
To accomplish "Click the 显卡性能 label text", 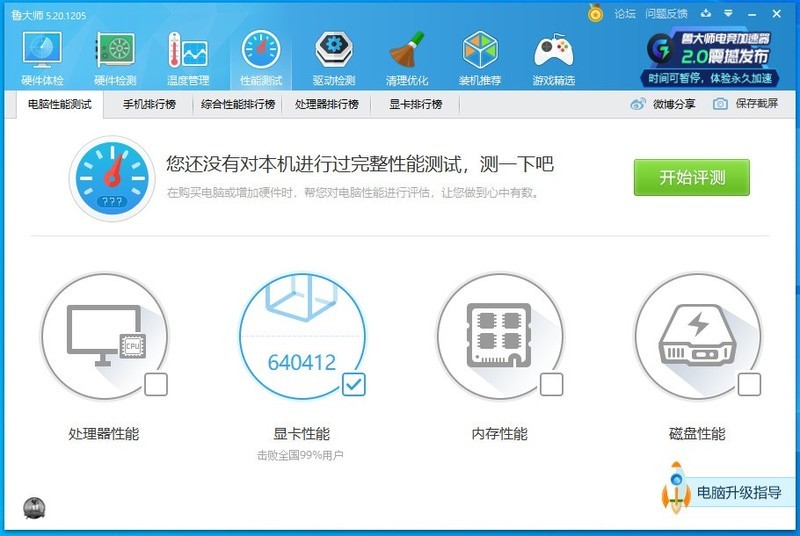I will tap(302, 434).
